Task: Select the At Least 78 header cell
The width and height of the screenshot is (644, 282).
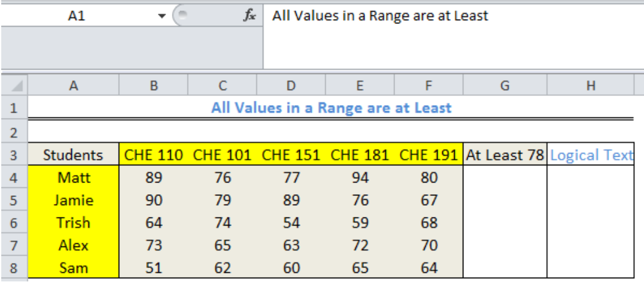Action: pos(505,155)
